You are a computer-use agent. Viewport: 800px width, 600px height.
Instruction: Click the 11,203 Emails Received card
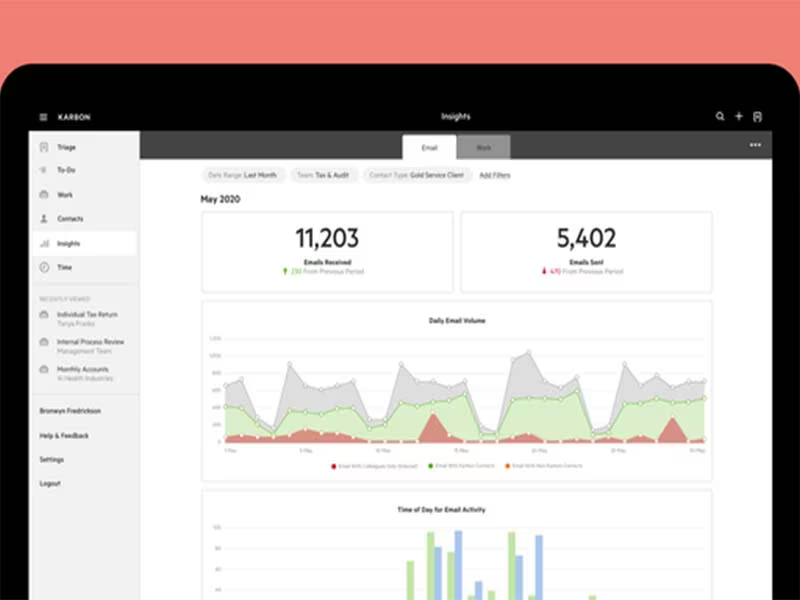click(x=327, y=252)
